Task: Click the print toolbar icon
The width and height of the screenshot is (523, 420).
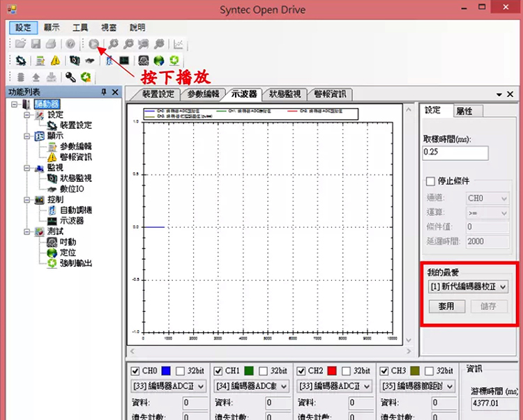Action: pyautogui.click(x=51, y=44)
